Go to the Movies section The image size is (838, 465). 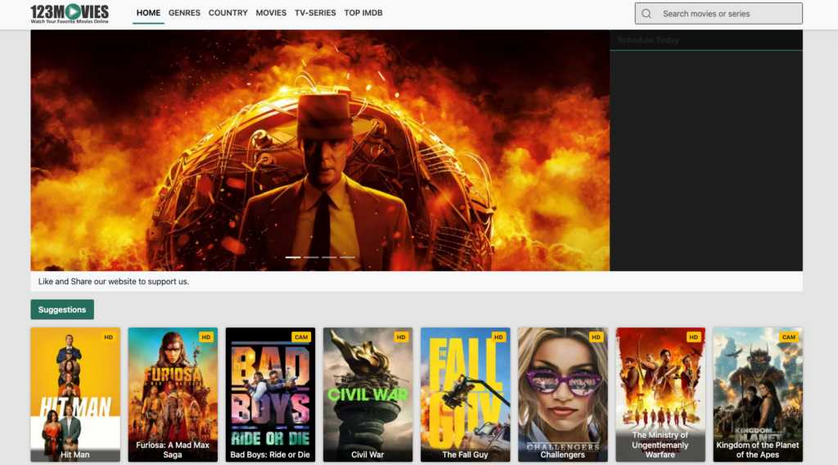coord(271,14)
